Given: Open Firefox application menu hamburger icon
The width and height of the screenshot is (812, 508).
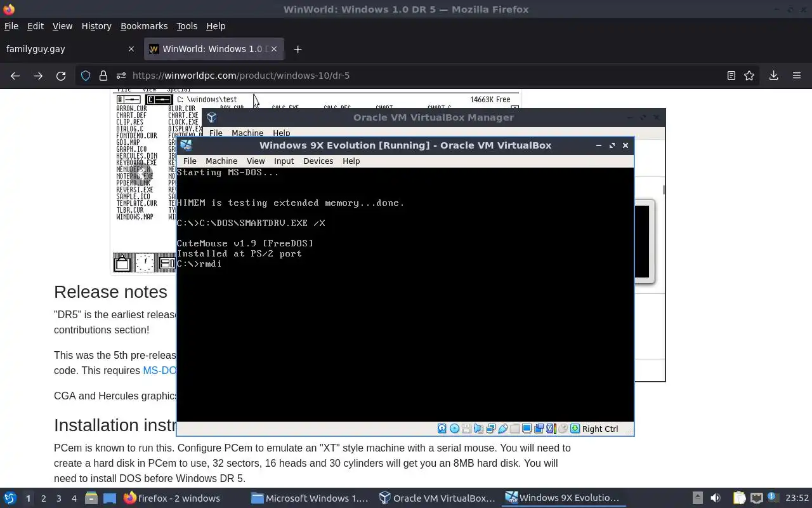Looking at the screenshot, I should tap(797, 76).
